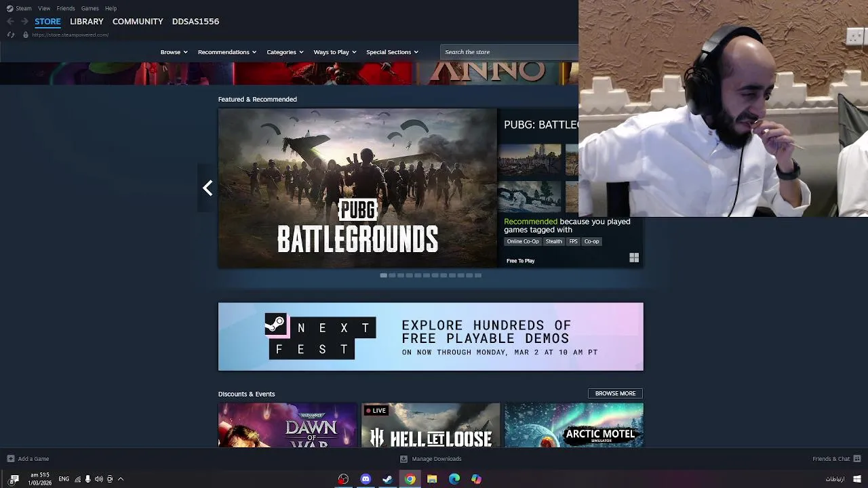Click the Stealth tag
Image resolution: width=868 pixels, height=488 pixels.
[x=554, y=241]
